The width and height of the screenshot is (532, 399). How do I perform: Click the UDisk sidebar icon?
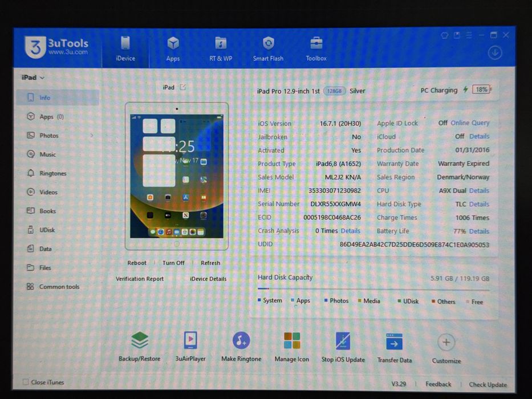[x=31, y=230]
